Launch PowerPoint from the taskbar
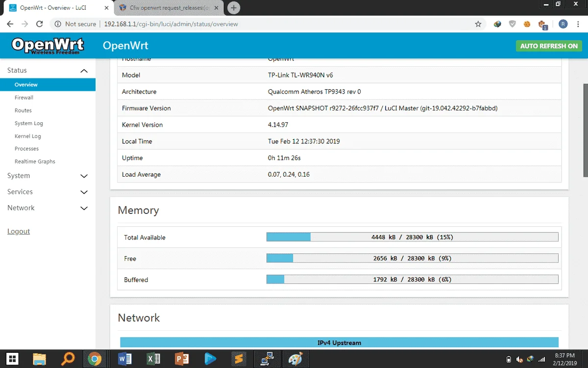588x368 pixels. pyautogui.click(x=182, y=359)
